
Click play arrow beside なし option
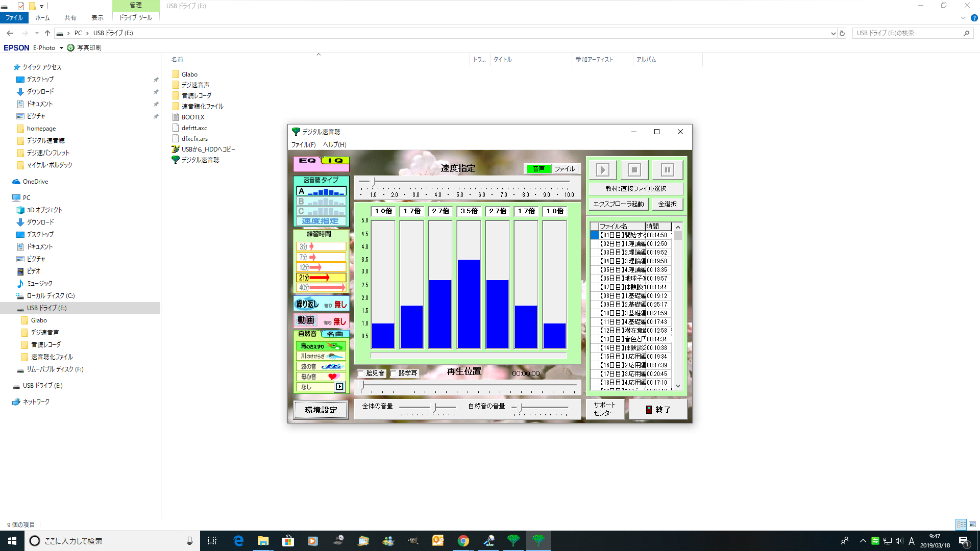[339, 387]
